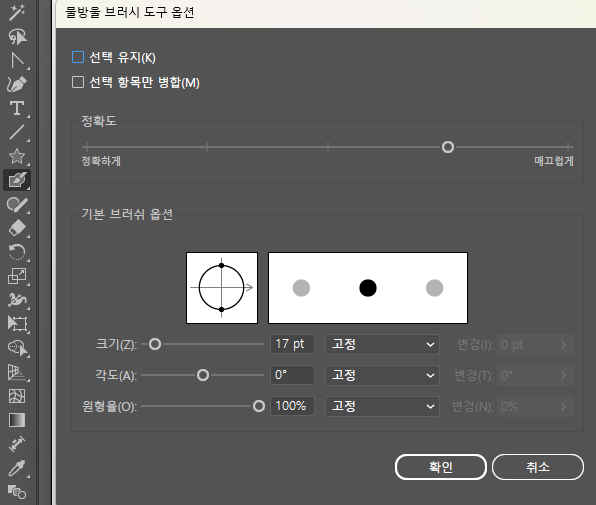Open the 원형율(O) 고정 dropdown

click(x=382, y=406)
